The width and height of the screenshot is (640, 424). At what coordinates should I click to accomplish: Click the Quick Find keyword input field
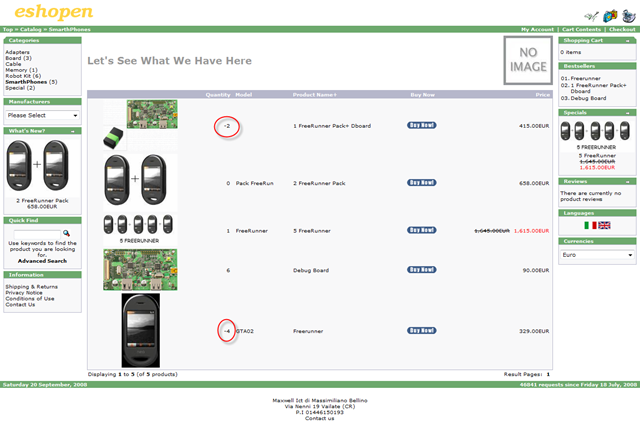tap(36, 233)
